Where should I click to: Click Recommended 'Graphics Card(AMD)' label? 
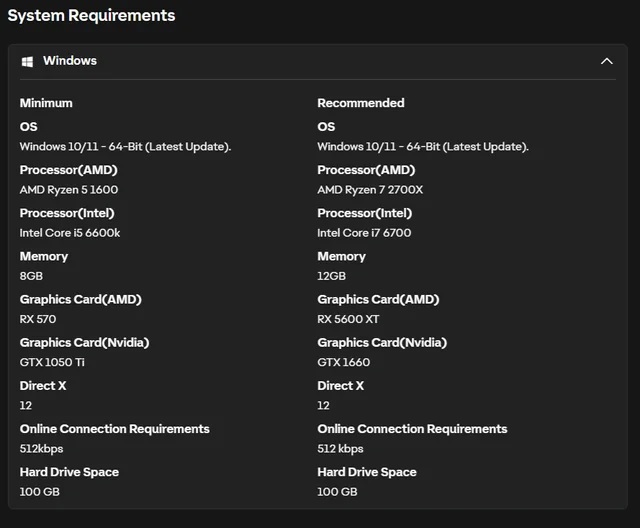click(378, 299)
